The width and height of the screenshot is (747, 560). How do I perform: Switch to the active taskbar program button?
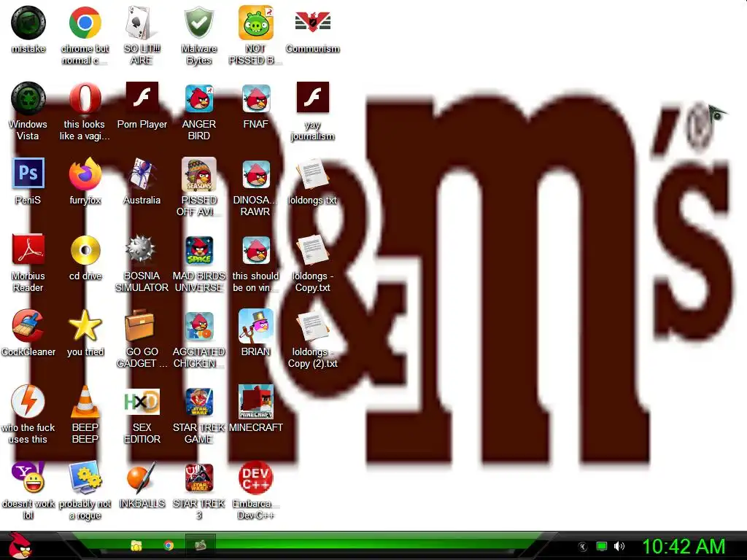point(200,545)
